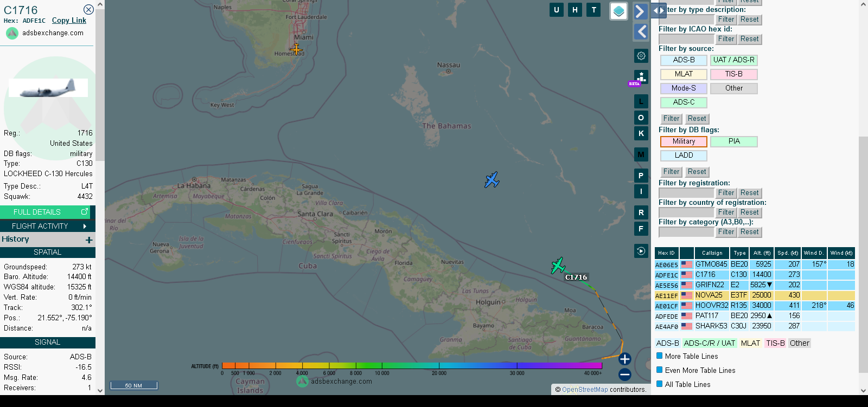Screen dimensions: 868x407
Task: Expand the History section plus icon
Action: click(x=89, y=240)
